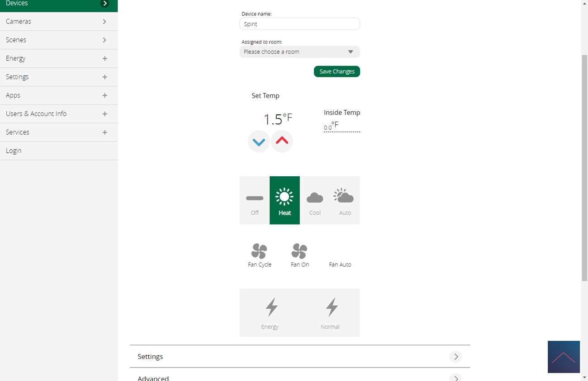Switch thermostat mode to Off
The width and height of the screenshot is (588, 381).
point(255,200)
